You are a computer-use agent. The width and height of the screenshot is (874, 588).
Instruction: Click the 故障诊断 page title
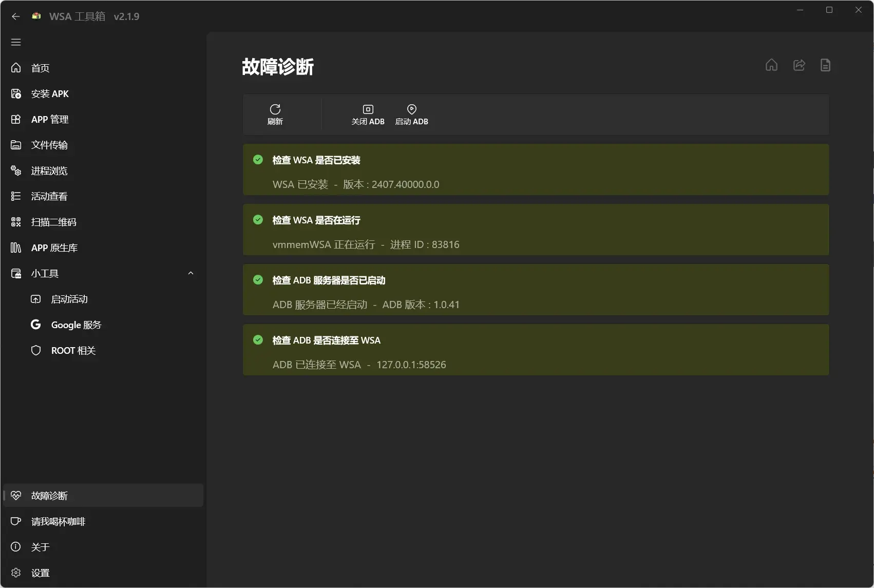[278, 67]
